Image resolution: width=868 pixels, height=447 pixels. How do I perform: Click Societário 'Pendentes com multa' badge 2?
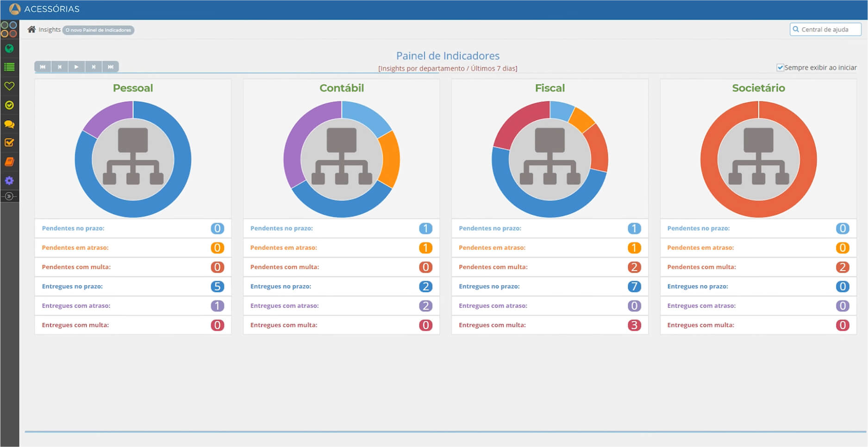click(x=843, y=267)
